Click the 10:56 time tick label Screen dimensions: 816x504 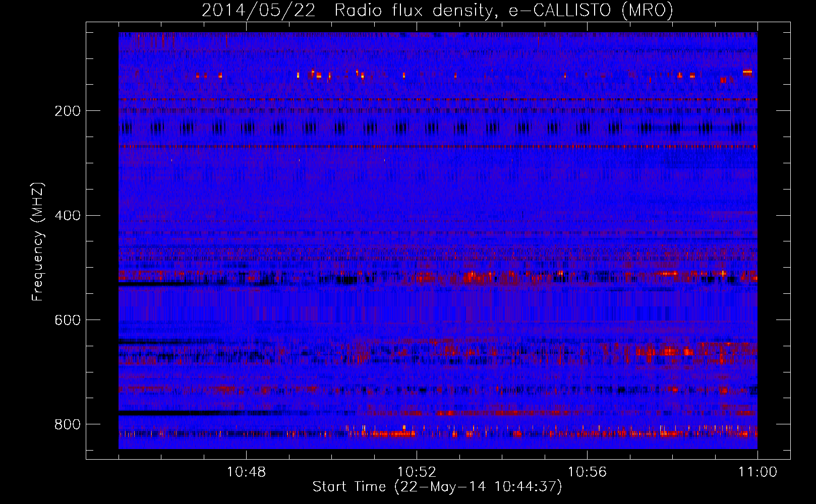pyautogui.click(x=587, y=472)
